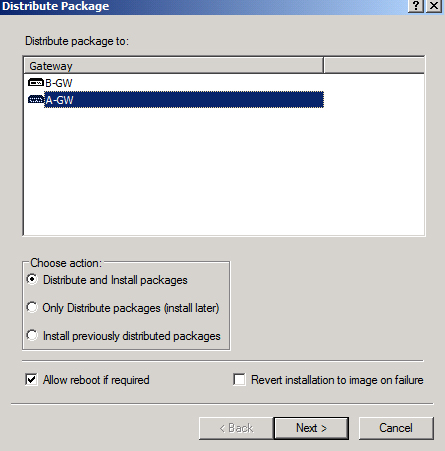The height and width of the screenshot is (451, 445).
Task: Uncheck Allow reboot if required
Action: point(31,379)
